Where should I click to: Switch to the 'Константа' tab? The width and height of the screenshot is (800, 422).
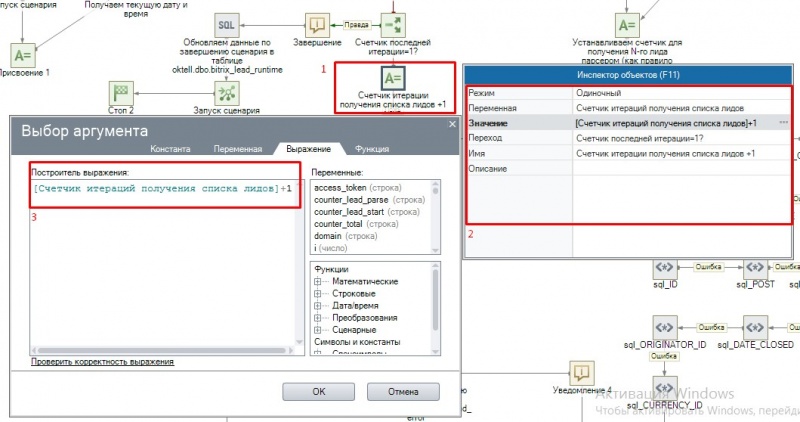[x=170, y=149]
